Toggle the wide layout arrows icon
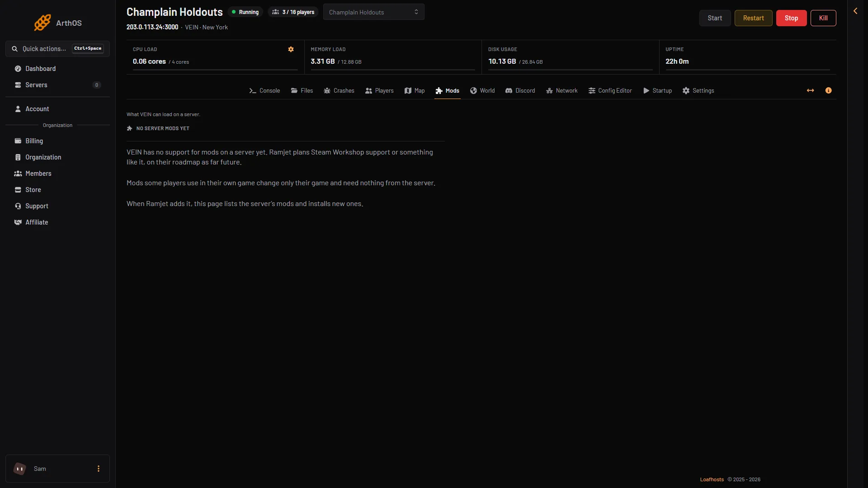Screen dimensions: 868x488 coord(811,90)
